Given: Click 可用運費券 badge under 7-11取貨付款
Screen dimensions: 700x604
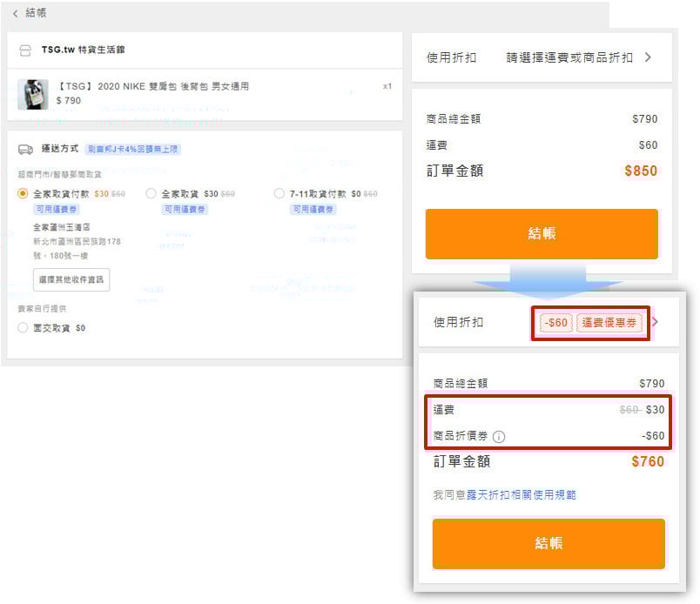Looking at the screenshot, I should point(313,210).
